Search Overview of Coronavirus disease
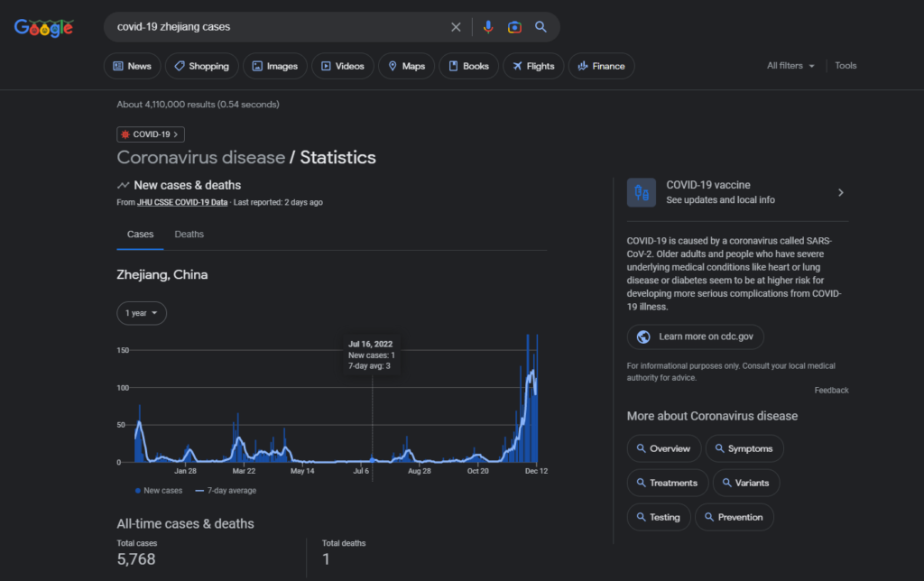The image size is (924, 581). point(664,448)
